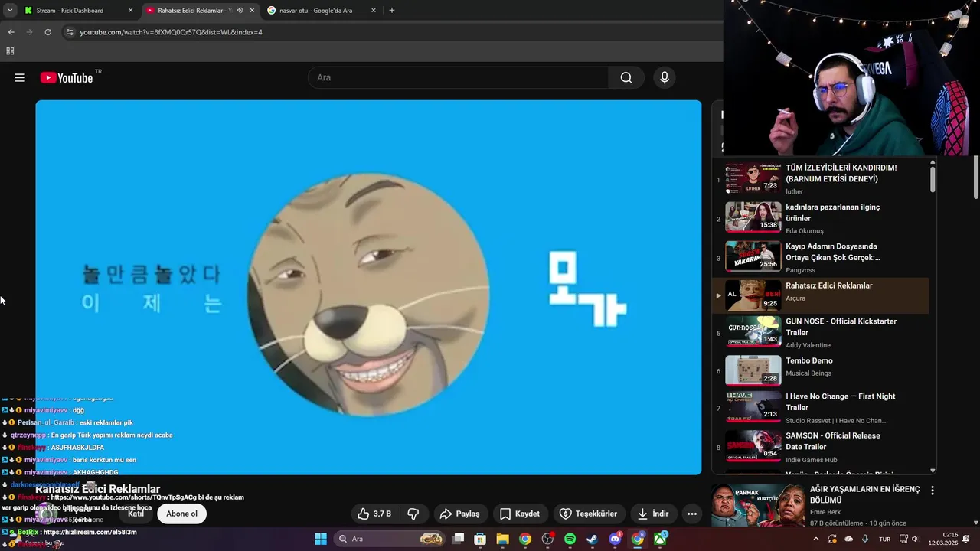
Task: Open Xbox app from taskbar
Action: (x=660, y=539)
